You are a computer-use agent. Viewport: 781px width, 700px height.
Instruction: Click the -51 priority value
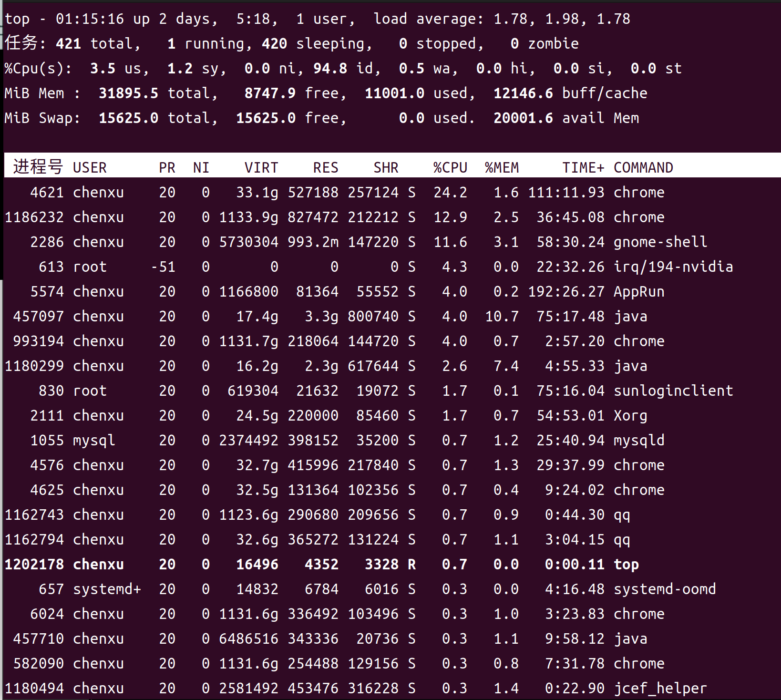click(163, 267)
